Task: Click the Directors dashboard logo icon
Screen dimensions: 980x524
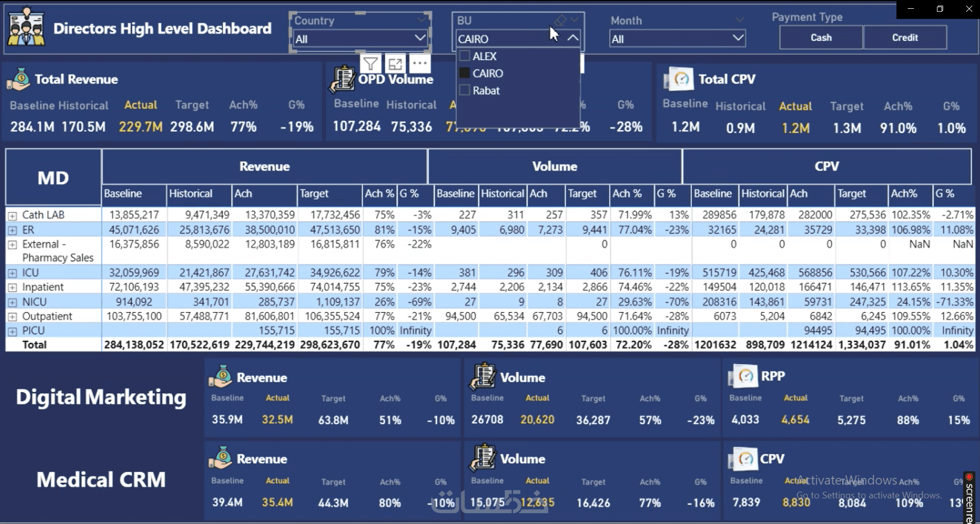Action: coord(26,28)
